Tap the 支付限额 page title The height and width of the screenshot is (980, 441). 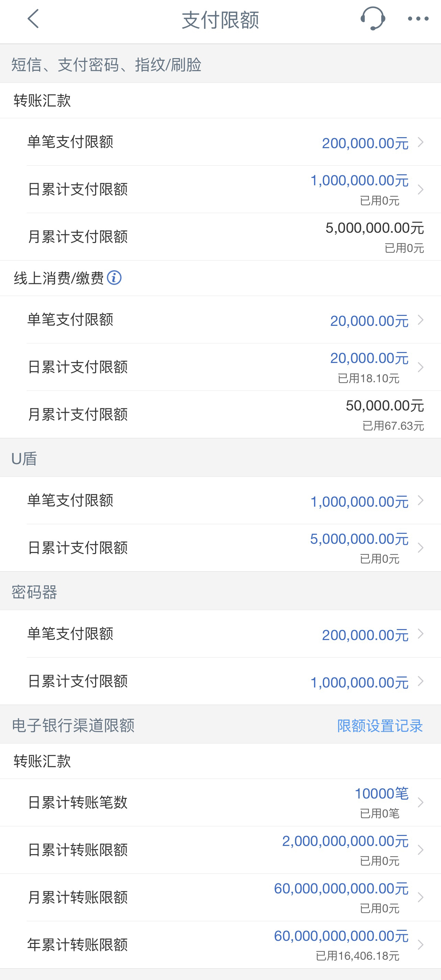point(220,20)
